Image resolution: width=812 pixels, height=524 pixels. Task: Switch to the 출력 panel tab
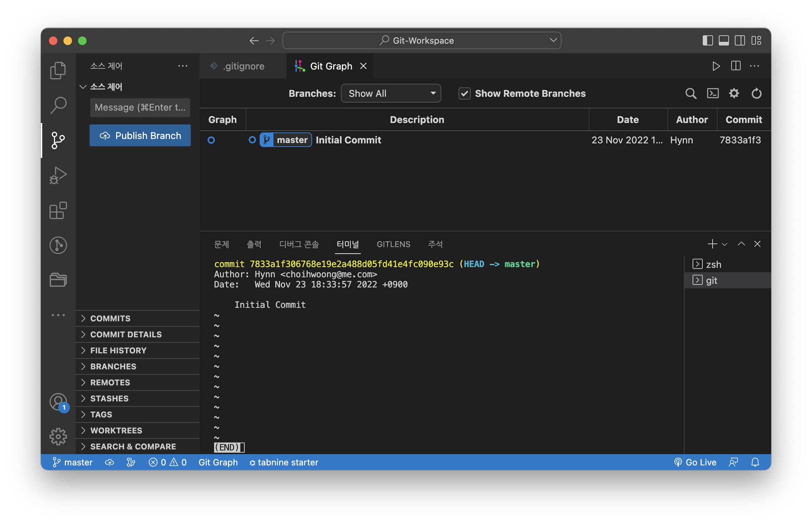(x=254, y=244)
